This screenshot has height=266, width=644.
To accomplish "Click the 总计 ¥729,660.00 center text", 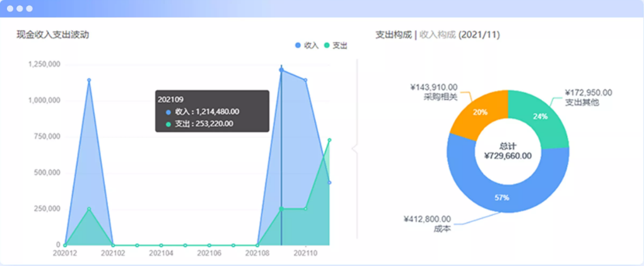I will tap(508, 151).
